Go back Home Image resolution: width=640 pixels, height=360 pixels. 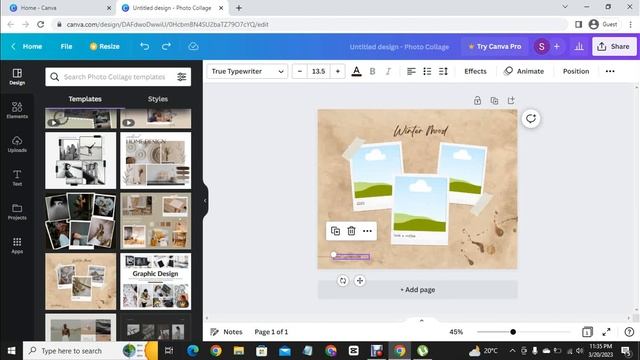(27, 47)
